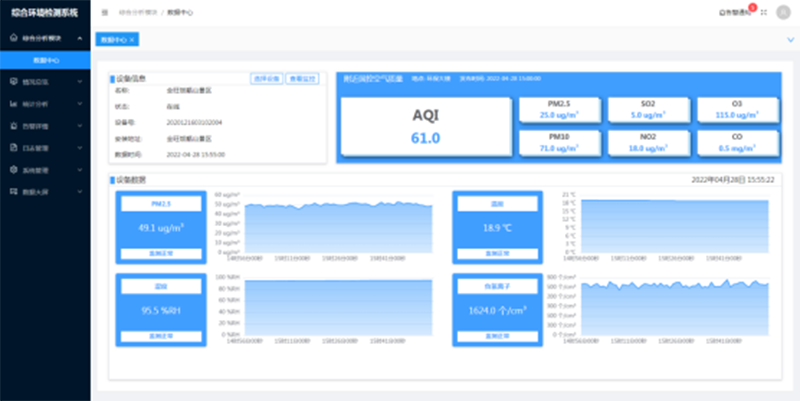Click the first breadcrumb link in the header
The width and height of the screenshot is (800, 401).
139,12
